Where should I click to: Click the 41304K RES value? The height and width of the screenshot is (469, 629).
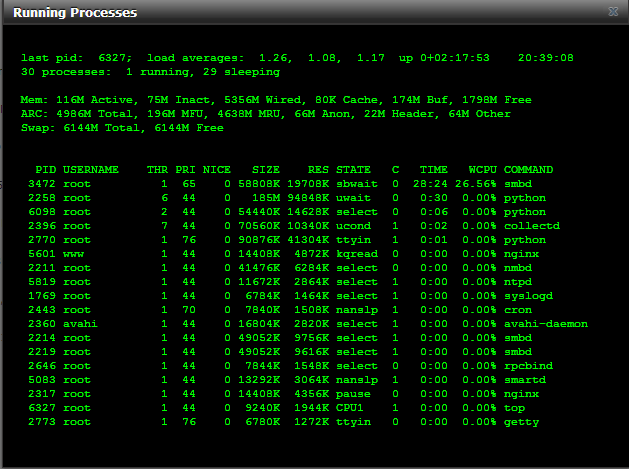tap(308, 240)
